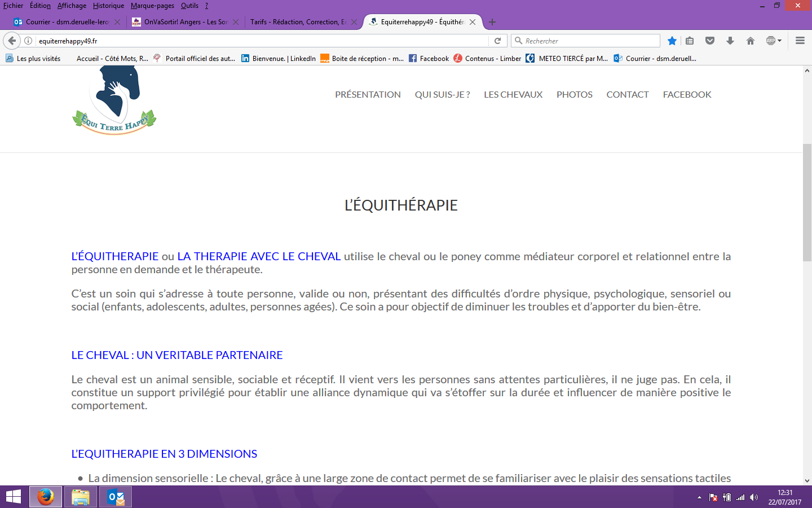The image size is (812, 508).
Task: Expand the Adblock Plus dropdown arrow
Action: [x=780, y=41]
